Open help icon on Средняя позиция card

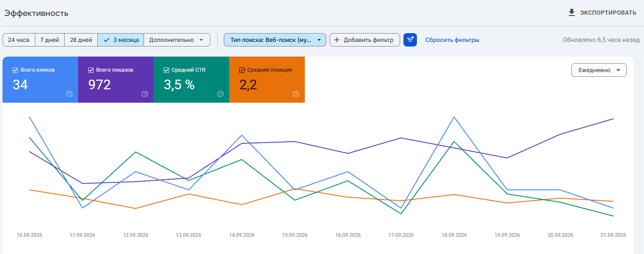coord(296,94)
